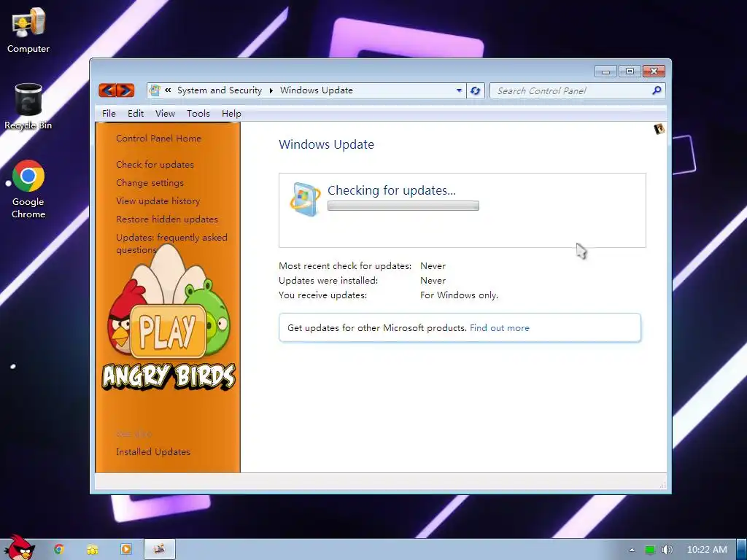Click the green network tray icon

pos(649,550)
